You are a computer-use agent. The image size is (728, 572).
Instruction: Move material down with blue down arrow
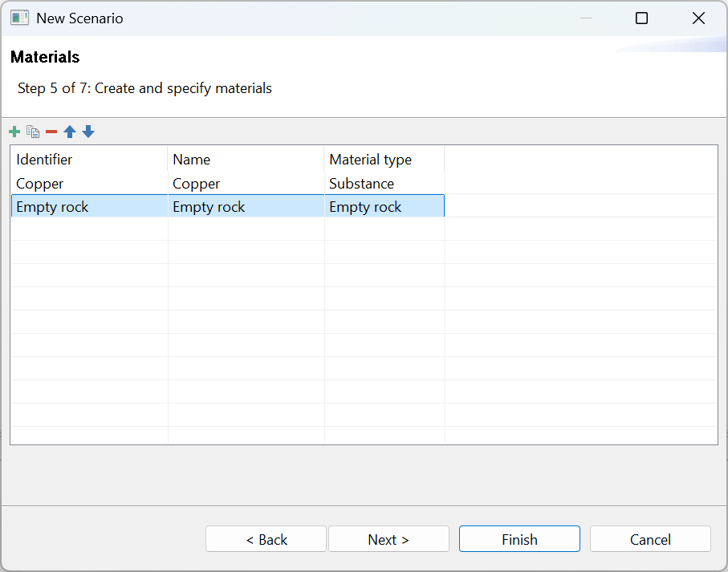pos(88,132)
